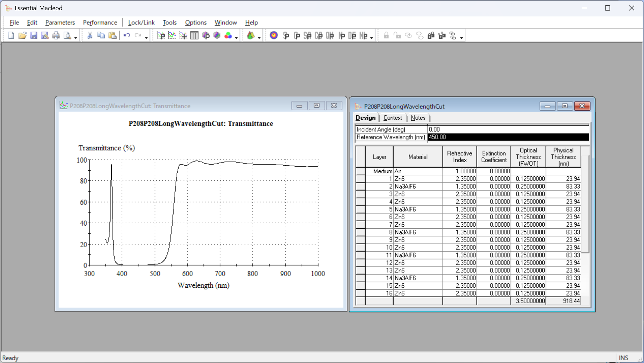Click Material cell ZnS of layer 16
Image resolution: width=644 pixels, height=363 pixels.
point(418,293)
